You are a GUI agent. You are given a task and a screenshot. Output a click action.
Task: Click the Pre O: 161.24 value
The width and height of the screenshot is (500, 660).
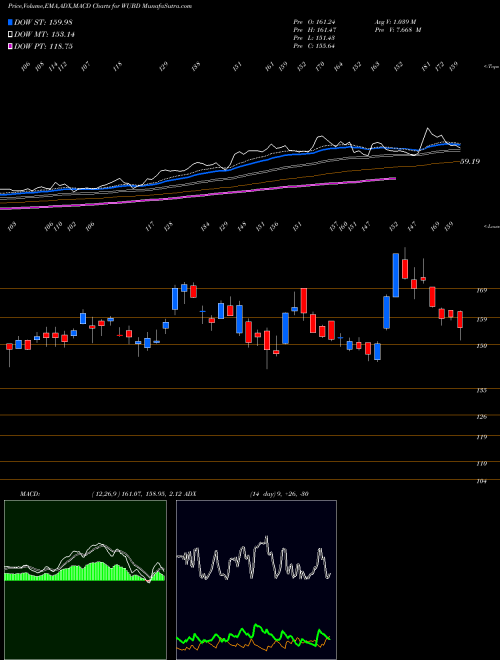[x=314, y=22]
